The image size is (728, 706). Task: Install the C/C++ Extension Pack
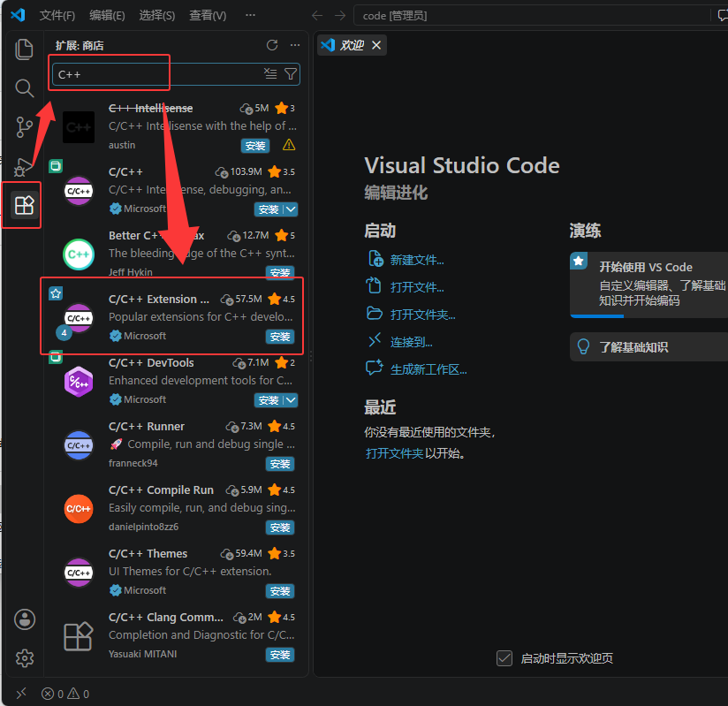point(280,337)
